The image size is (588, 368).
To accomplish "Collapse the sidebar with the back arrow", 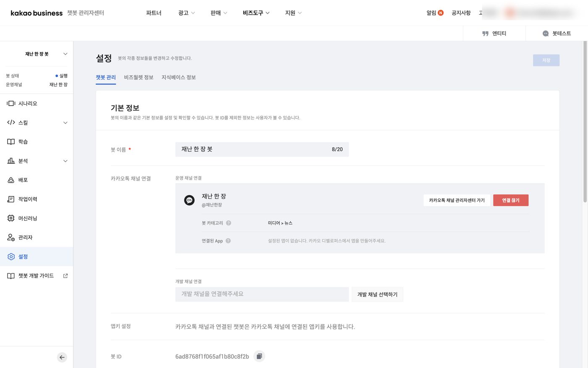I will (x=62, y=357).
